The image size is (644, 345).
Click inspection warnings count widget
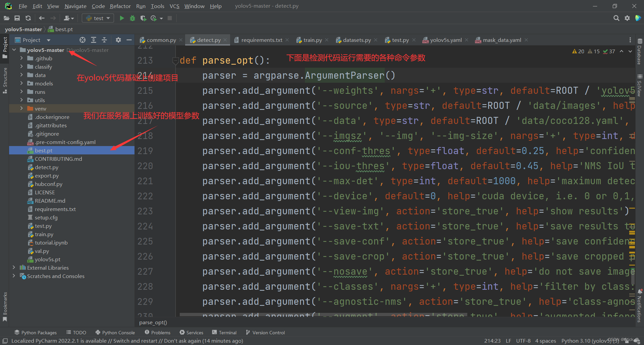593,51
